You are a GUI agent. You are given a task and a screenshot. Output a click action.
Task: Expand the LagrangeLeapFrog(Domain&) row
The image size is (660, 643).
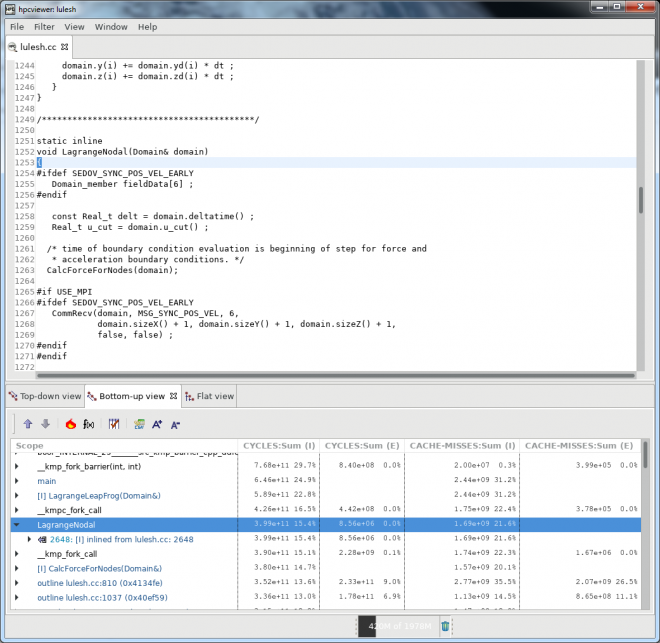16,496
